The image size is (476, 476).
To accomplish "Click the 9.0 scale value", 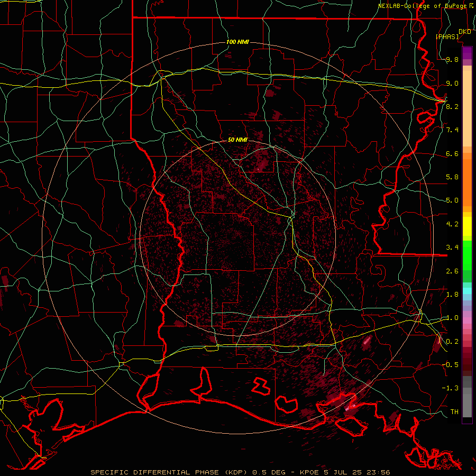I will (452, 84).
